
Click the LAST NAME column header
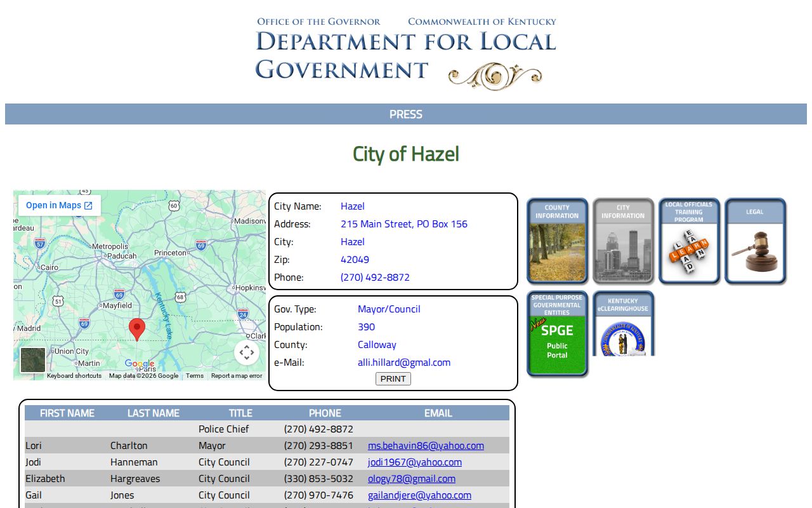pyautogui.click(x=154, y=413)
